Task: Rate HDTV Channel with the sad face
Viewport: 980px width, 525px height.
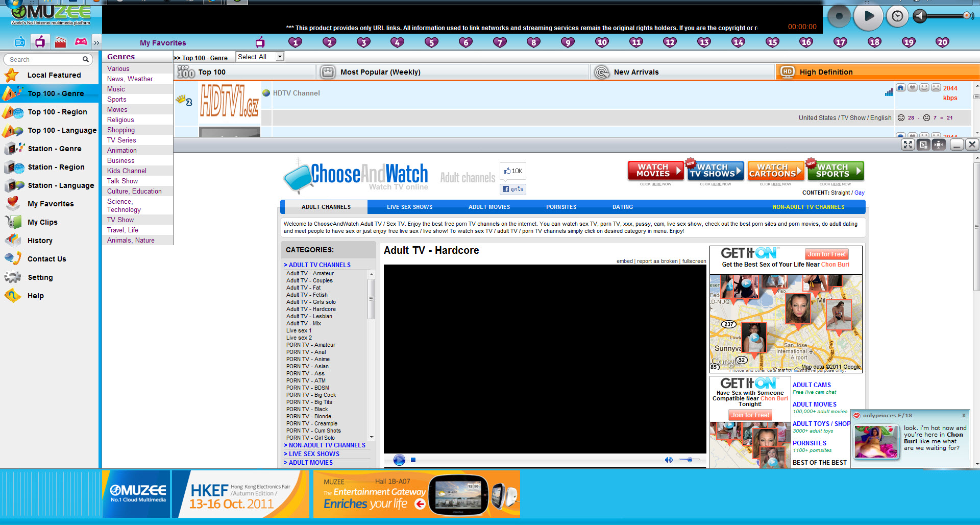Action: [x=936, y=88]
